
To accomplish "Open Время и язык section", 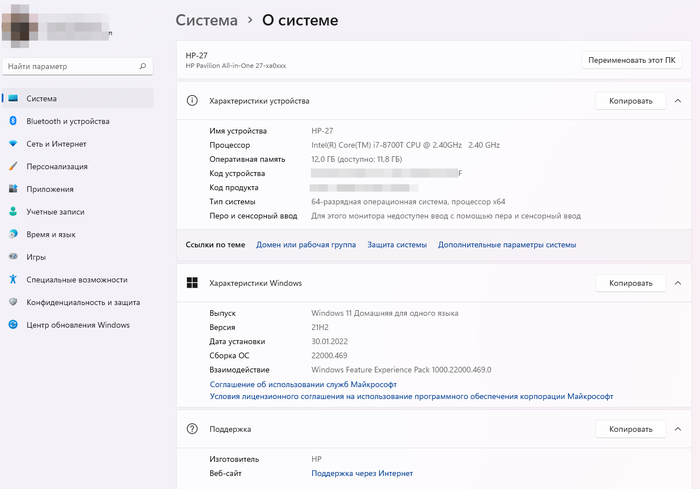I will pyautogui.click(x=77, y=234).
